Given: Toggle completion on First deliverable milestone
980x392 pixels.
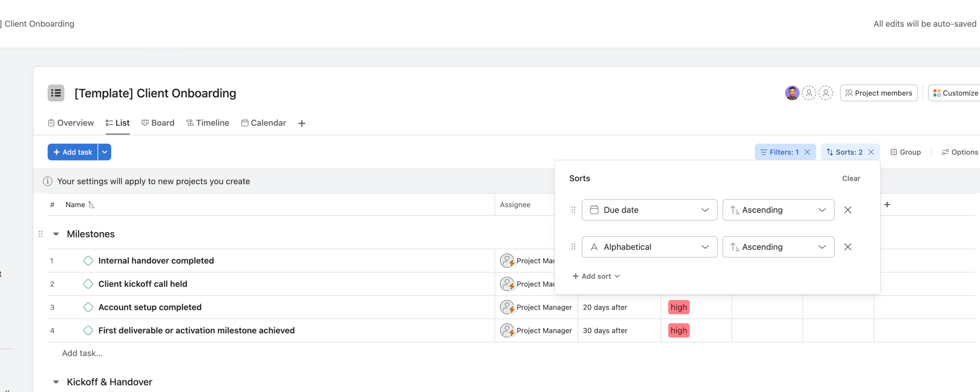Looking at the screenshot, I should coord(88,330).
